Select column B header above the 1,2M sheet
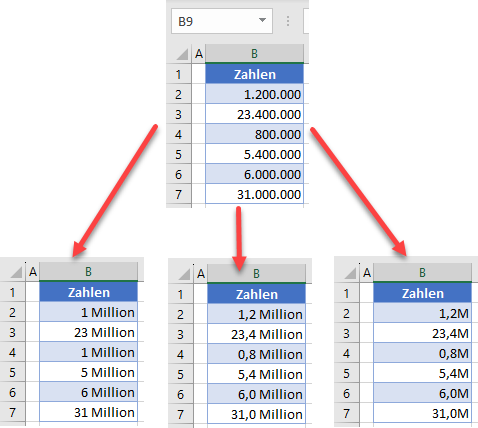This screenshot has width=478, height=428. coord(422,273)
